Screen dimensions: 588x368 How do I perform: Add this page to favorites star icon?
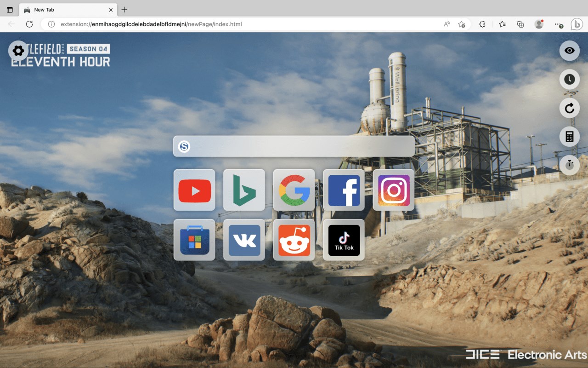click(462, 24)
